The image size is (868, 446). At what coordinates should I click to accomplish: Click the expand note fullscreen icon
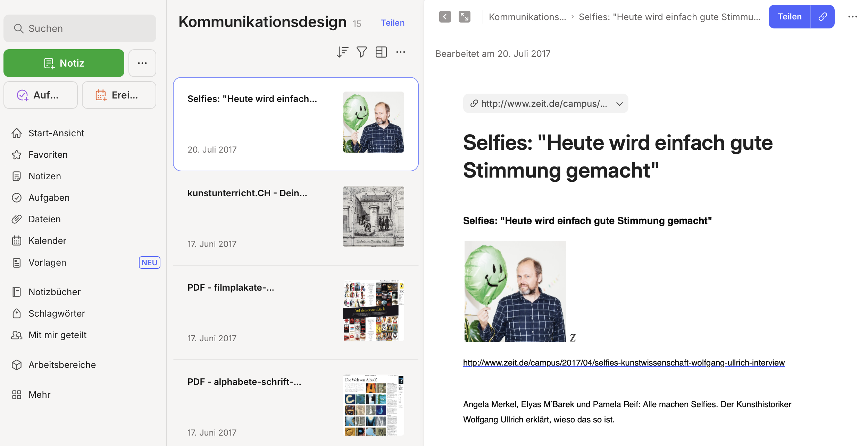click(464, 17)
